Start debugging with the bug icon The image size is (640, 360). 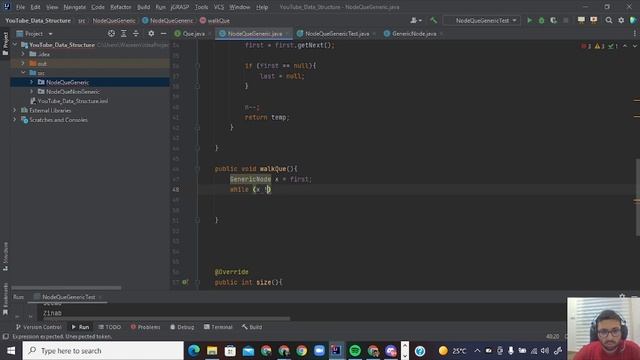(x=542, y=20)
